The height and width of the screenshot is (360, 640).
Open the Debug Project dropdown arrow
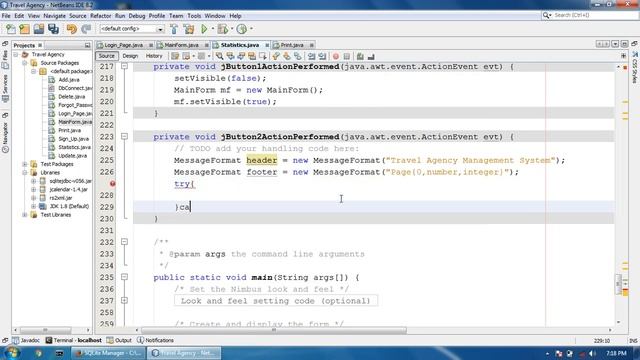[x=232, y=29]
